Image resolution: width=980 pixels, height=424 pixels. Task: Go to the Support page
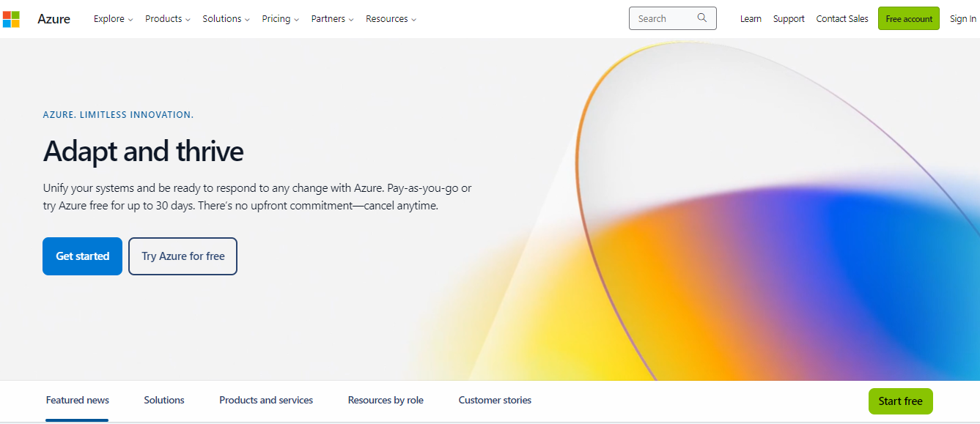coord(789,19)
